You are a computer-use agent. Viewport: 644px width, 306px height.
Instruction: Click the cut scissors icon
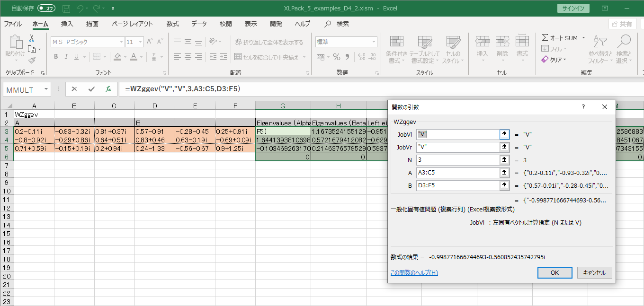click(x=32, y=38)
